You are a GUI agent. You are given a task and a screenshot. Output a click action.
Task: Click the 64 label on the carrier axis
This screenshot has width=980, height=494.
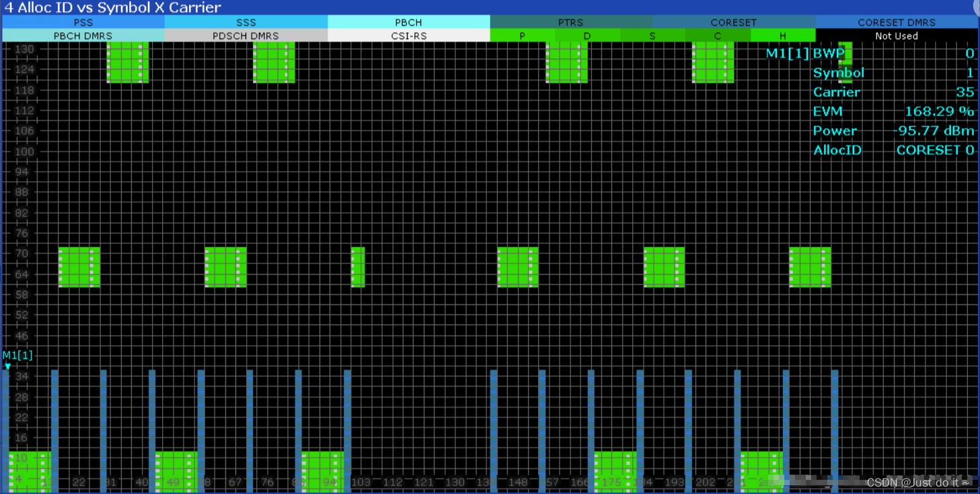22,274
